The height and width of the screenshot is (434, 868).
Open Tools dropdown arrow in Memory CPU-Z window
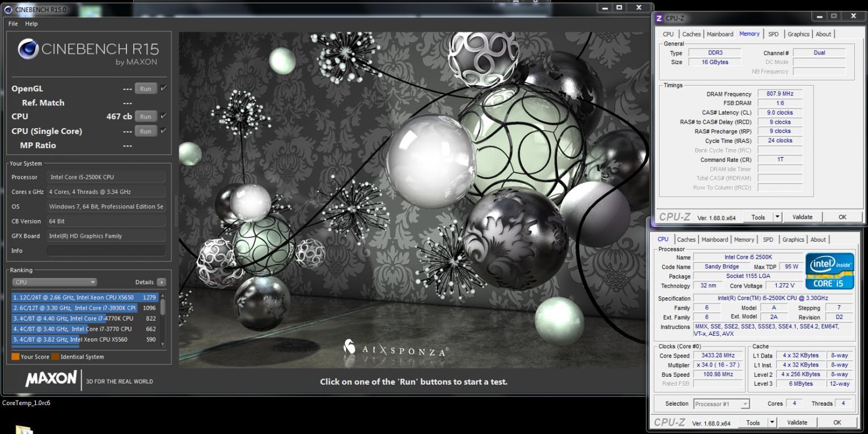point(777,217)
